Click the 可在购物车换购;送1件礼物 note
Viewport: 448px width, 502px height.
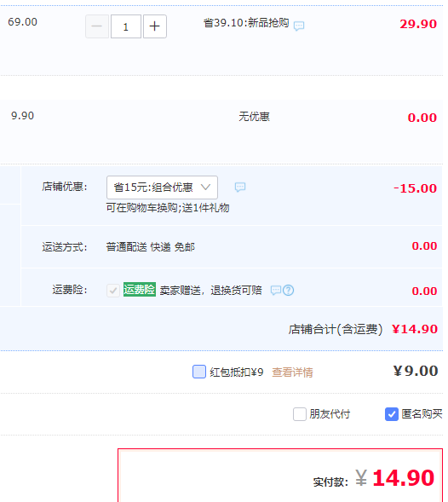point(168,208)
